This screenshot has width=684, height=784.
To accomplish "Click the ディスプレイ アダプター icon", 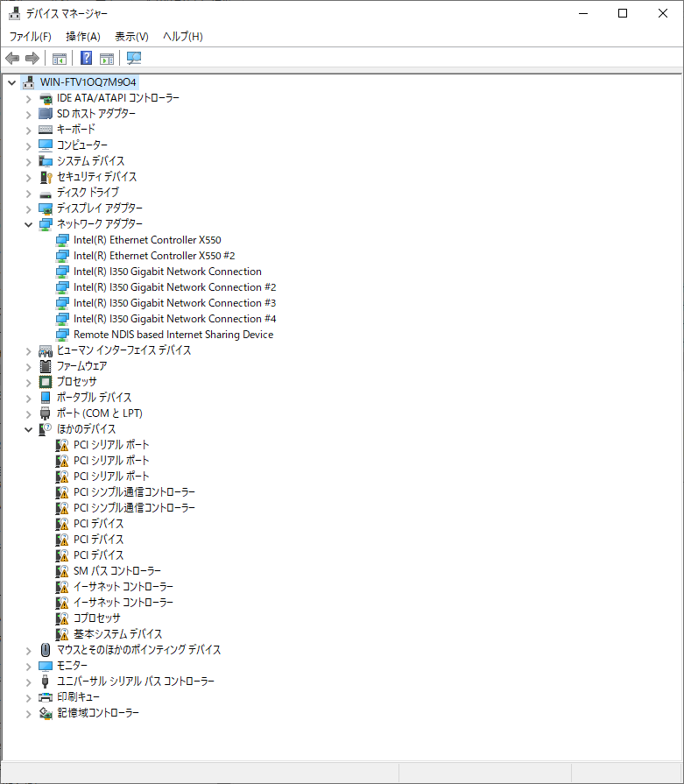I will tap(46, 208).
